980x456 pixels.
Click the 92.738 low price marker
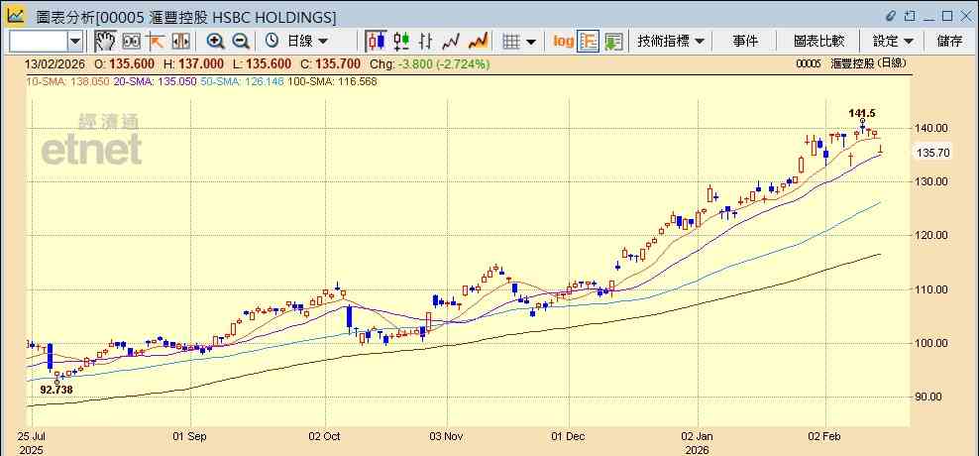56,389
